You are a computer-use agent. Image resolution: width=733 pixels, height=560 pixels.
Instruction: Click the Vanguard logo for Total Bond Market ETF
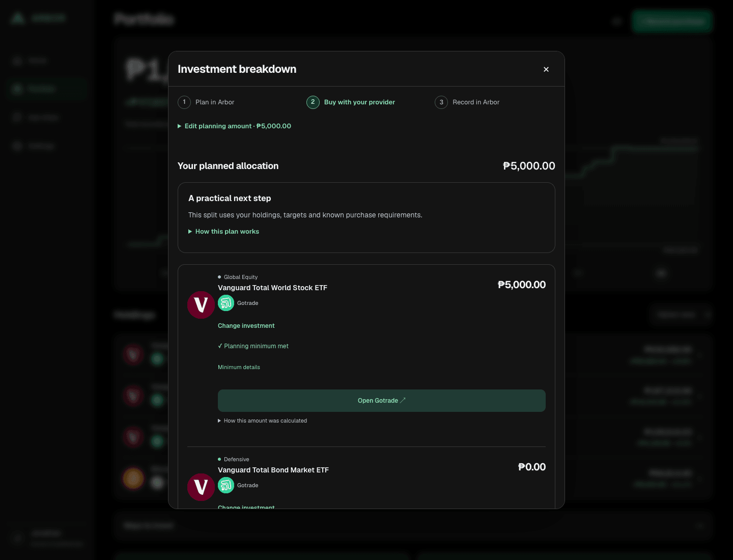click(x=201, y=487)
